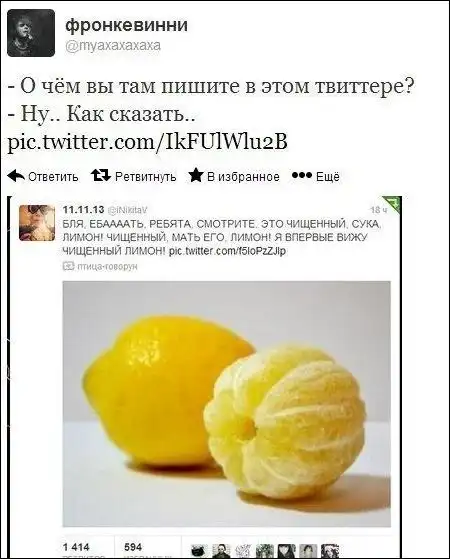Open the peeled lemon photo
This screenshot has width=450, height=559.
click(227, 404)
